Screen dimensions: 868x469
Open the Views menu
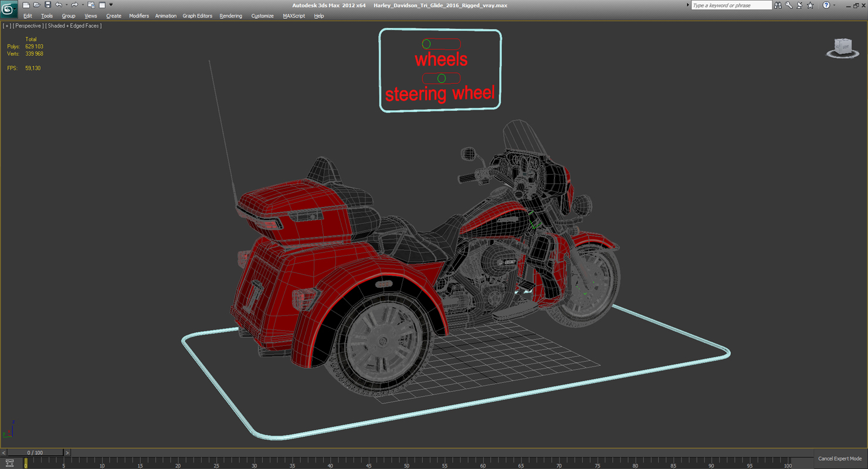coord(91,16)
